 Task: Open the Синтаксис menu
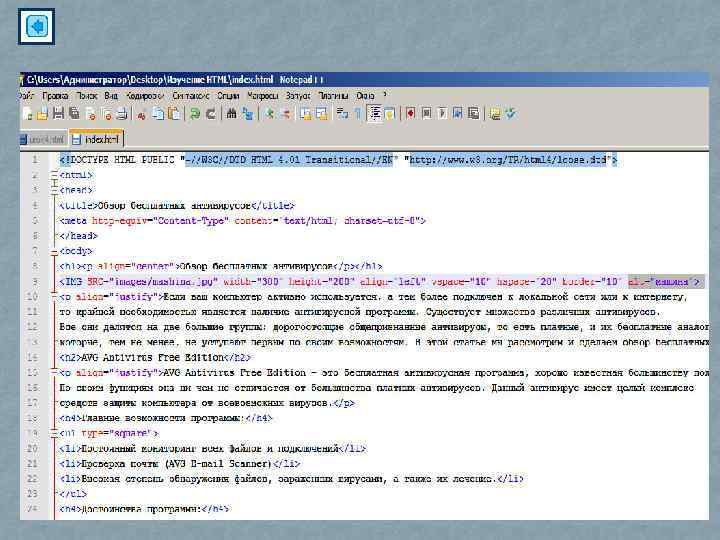click(191, 96)
